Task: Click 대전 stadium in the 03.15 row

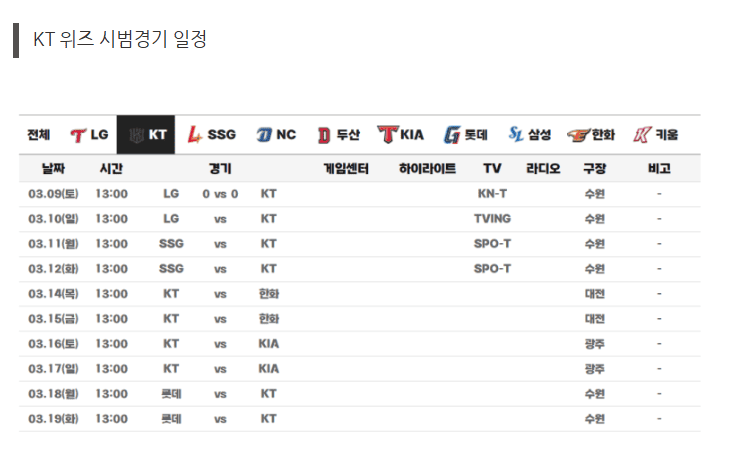Action: tap(594, 319)
